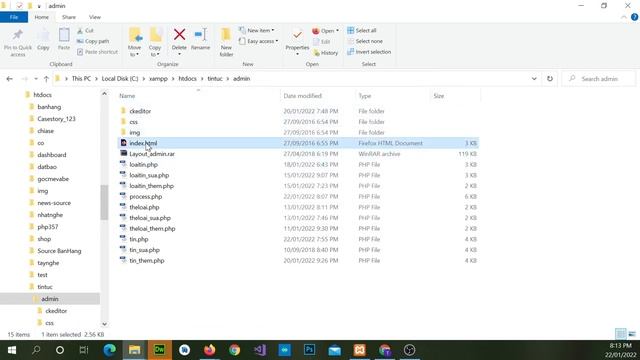640x360 pixels.
Task: Click htdocs in the breadcrumb path
Action: [x=187, y=79]
